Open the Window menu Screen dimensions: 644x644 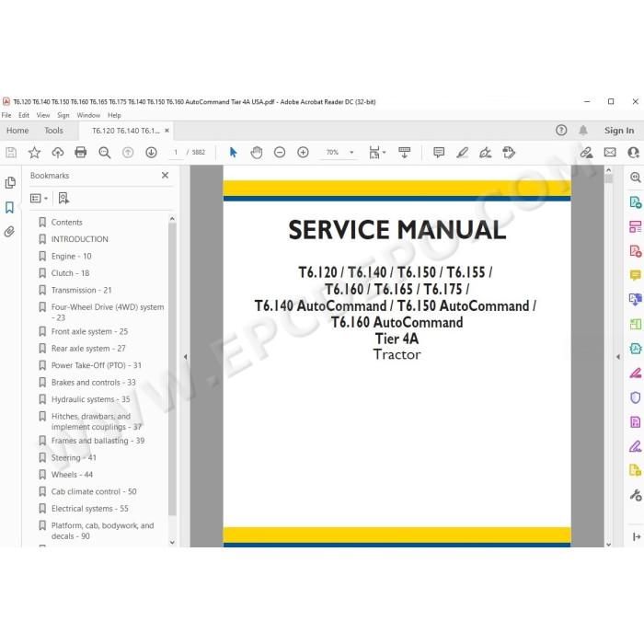click(x=88, y=115)
